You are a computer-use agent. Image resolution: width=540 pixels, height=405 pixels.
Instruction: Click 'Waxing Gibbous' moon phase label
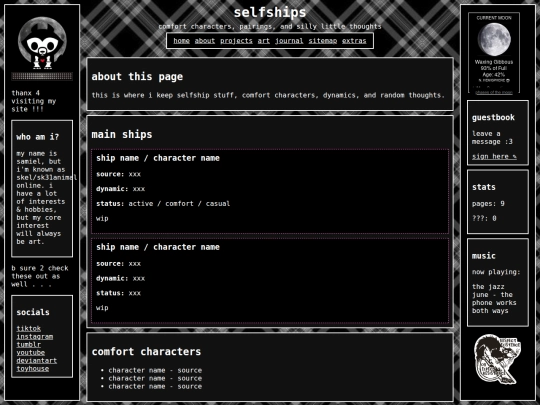(494, 62)
